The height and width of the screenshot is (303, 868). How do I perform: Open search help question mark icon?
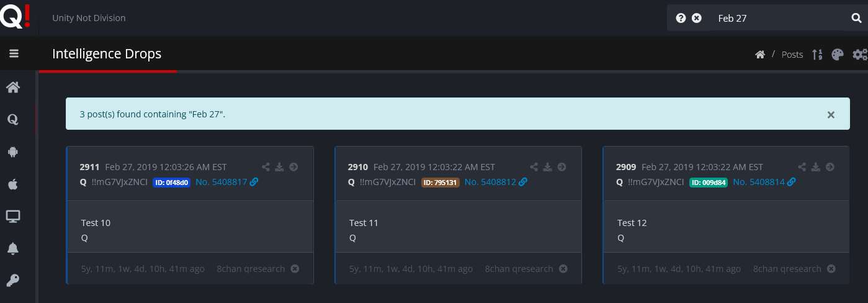[681, 19]
